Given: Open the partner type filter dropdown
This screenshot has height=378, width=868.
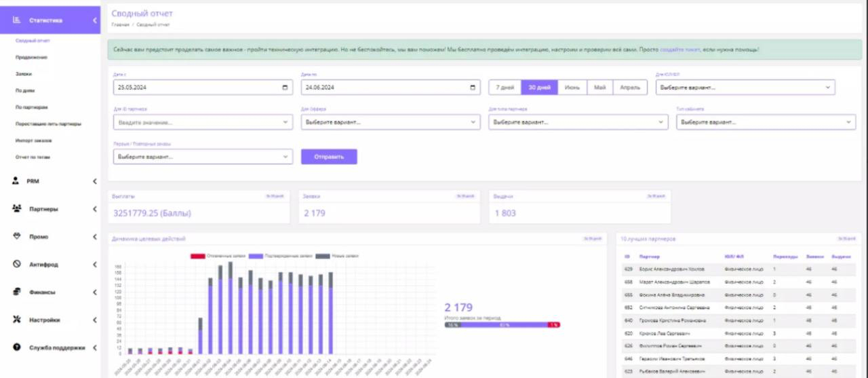Looking at the screenshot, I should 578,122.
